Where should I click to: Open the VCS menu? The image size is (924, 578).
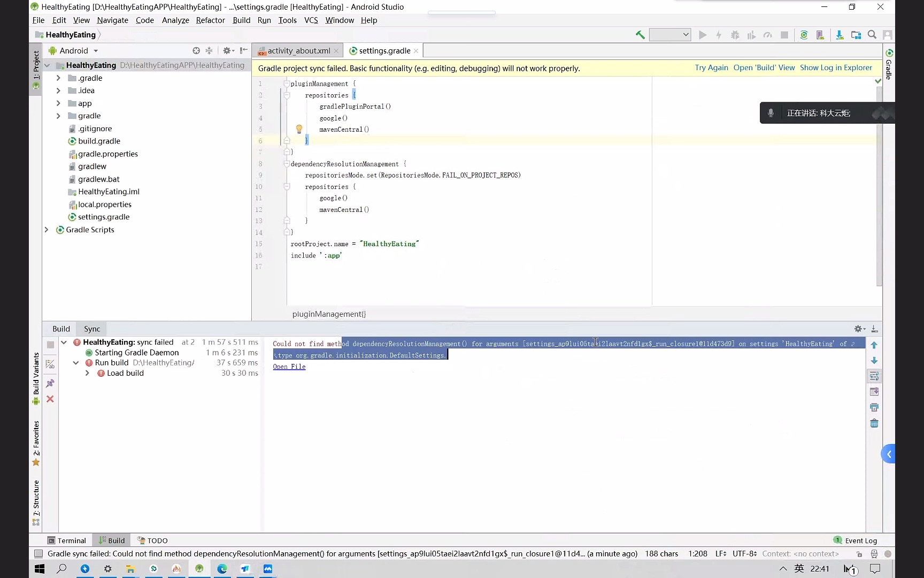[311, 20]
